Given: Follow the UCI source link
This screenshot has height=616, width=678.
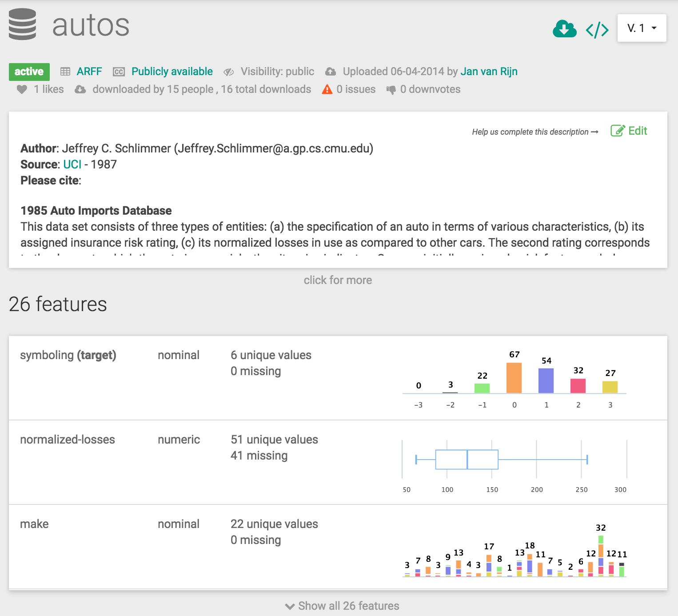Looking at the screenshot, I should point(72,164).
